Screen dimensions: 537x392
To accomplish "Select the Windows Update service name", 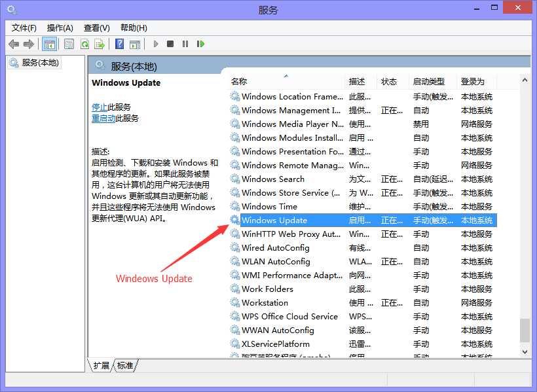I will (274, 220).
